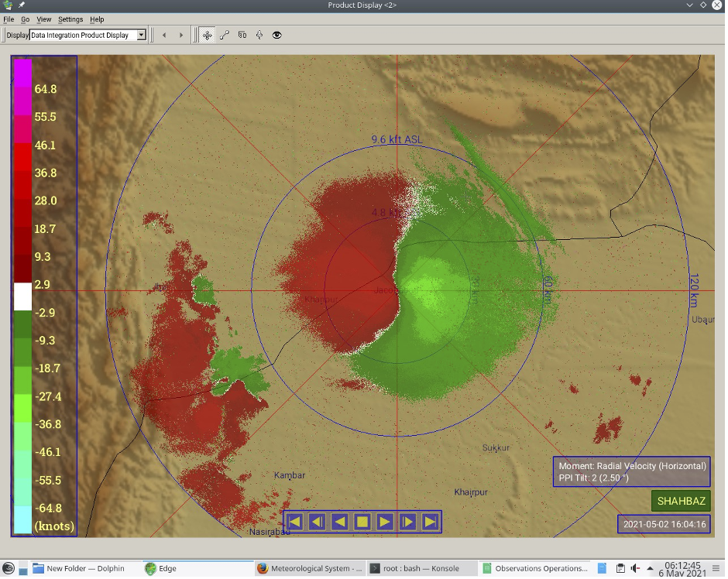The image size is (728, 579).
Task: Click the distance measurement line tool
Action: click(225, 35)
